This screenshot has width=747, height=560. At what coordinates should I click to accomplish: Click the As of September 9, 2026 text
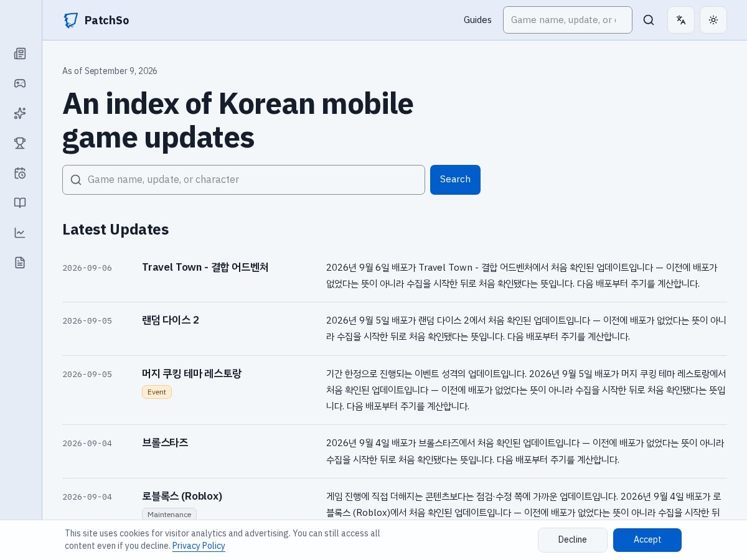(x=110, y=71)
